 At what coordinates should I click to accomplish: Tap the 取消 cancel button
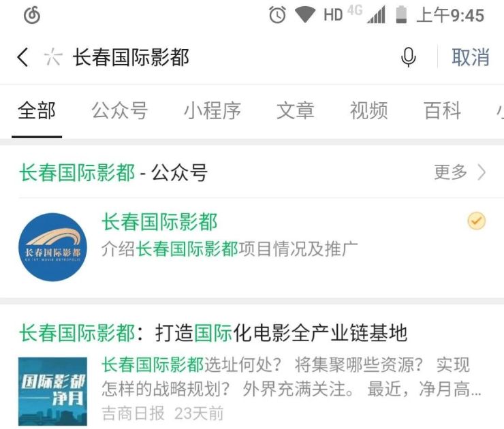tap(471, 57)
